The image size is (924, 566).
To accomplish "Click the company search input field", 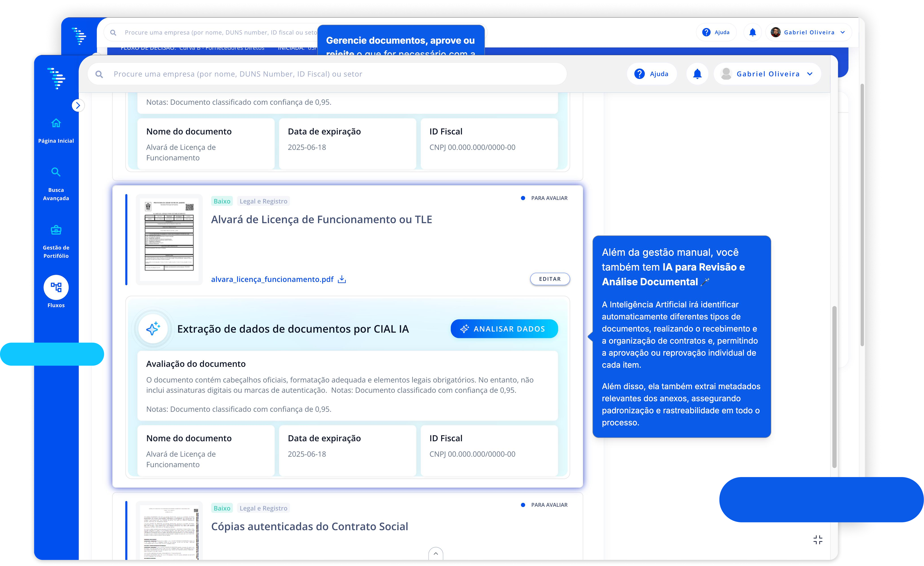I will coord(326,74).
